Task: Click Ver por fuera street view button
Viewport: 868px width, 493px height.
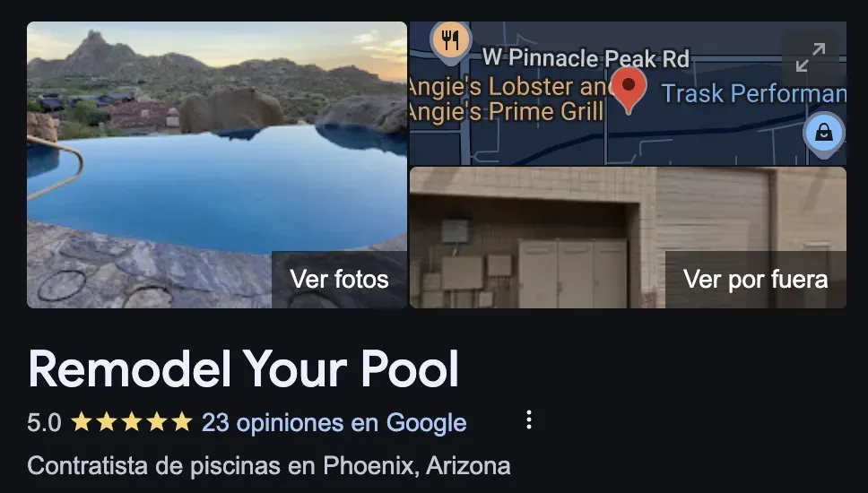Action: click(756, 280)
